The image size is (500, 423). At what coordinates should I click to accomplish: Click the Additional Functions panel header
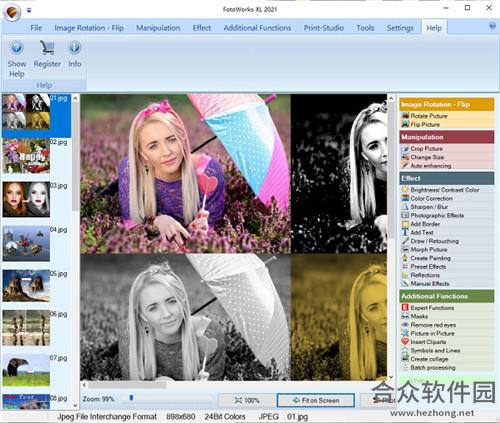pyautogui.click(x=447, y=296)
